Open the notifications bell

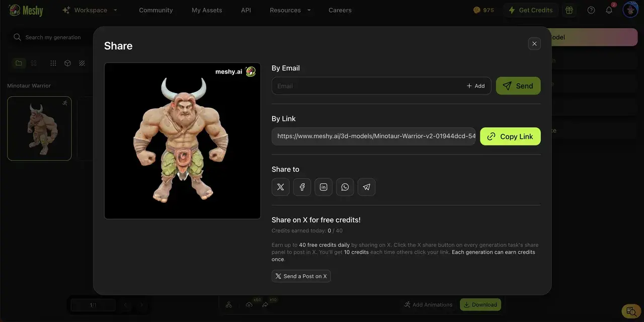[x=609, y=10]
